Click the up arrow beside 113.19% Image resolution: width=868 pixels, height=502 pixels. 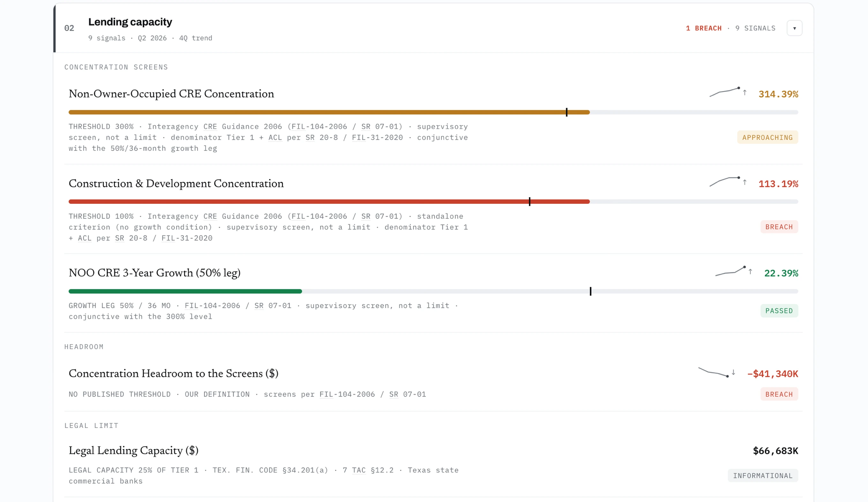click(745, 182)
